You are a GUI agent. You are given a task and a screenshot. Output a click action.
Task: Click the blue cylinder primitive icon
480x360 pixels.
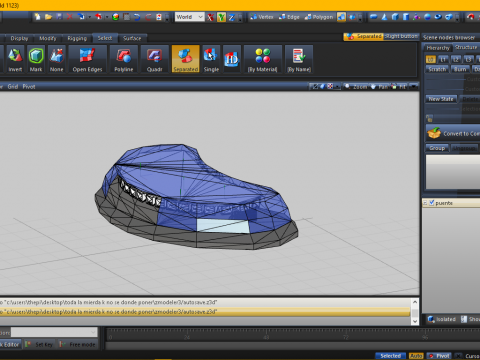click(x=406, y=17)
